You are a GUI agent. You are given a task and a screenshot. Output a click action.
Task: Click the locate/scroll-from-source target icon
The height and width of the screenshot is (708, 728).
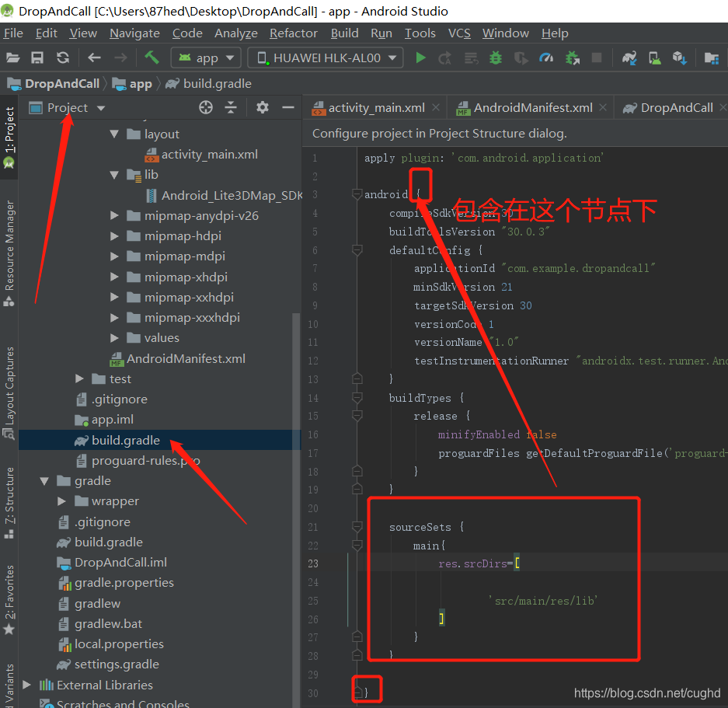tap(206, 108)
